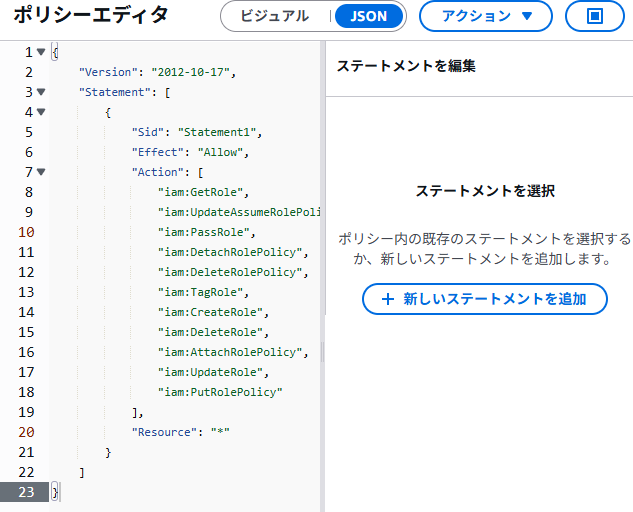Click highlighted line number 23 in gutter
Viewport: 633px width, 512px height.
click(x=24, y=492)
